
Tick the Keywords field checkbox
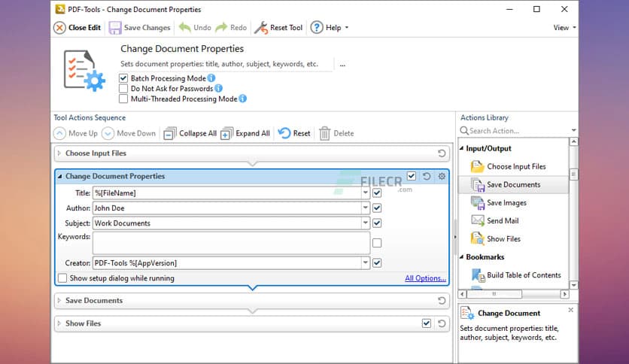pos(377,243)
